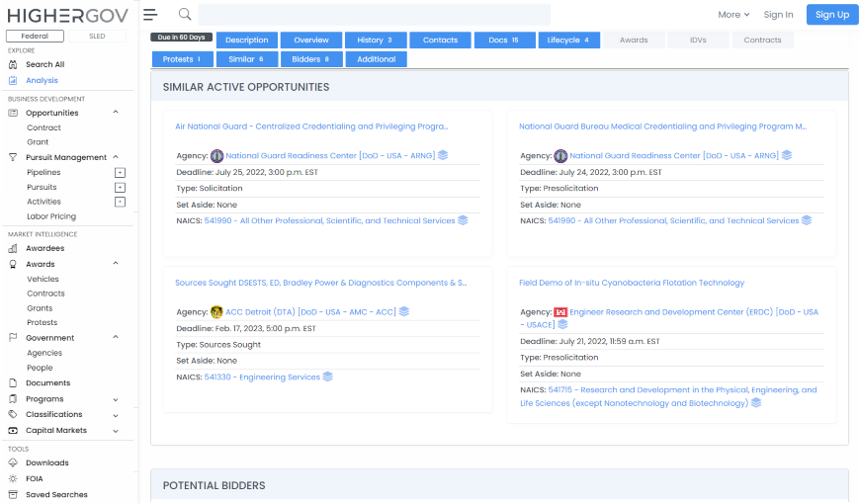Expand the Programs section chevron

116,399
